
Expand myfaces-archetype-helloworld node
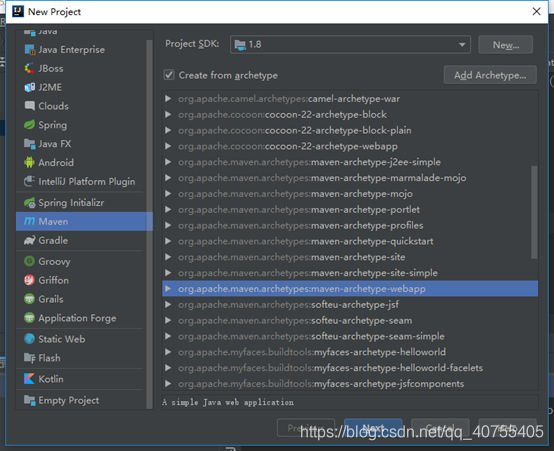168,352
